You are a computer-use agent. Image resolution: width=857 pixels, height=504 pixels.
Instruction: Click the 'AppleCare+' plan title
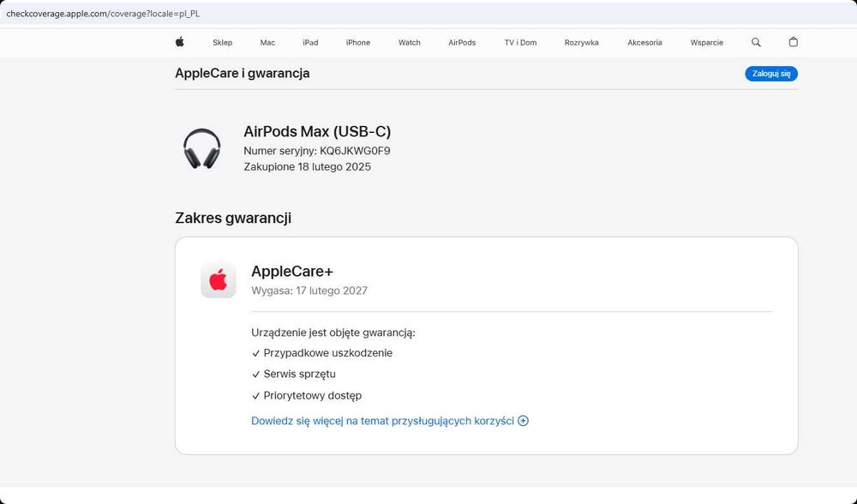point(292,272)
